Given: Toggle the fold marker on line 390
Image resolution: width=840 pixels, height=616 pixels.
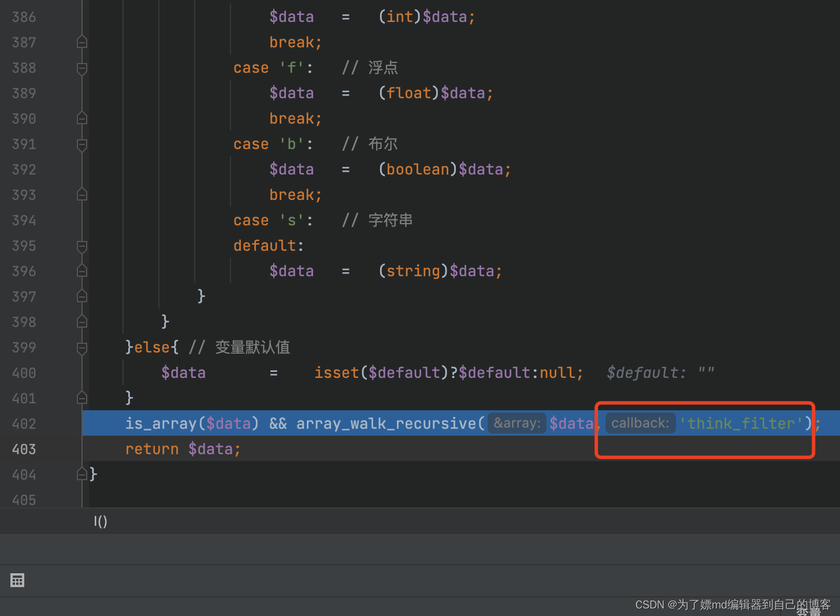Looking at the screenshot, I should tap(82, 118).
